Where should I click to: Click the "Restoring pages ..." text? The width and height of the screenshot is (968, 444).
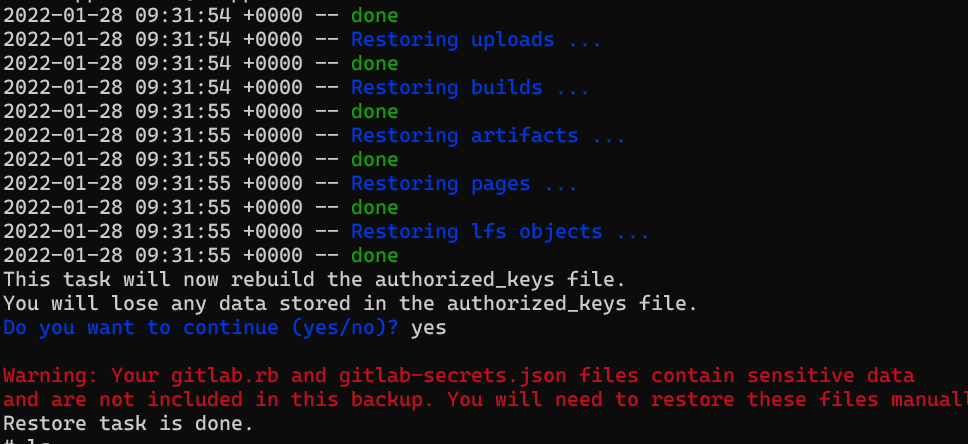pos(464,183)
